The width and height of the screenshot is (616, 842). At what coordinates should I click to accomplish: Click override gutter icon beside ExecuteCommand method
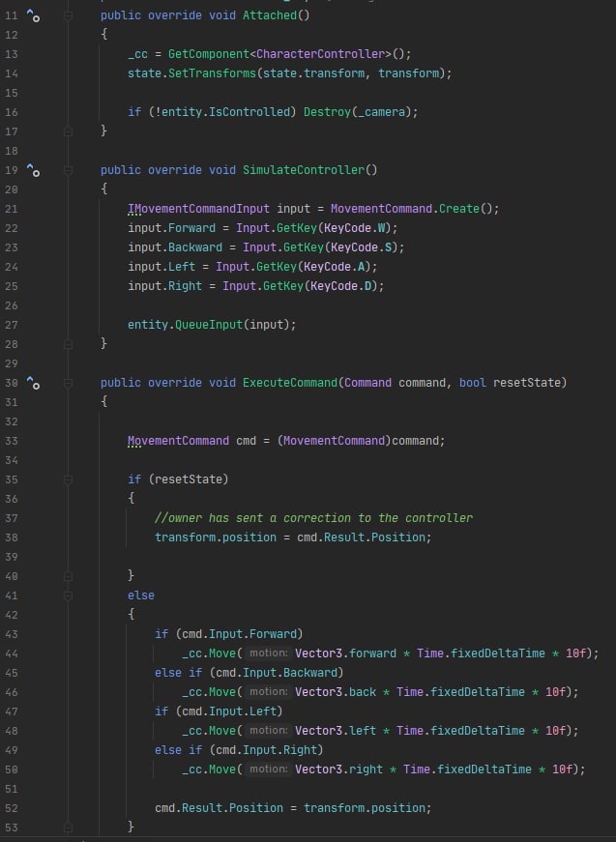33,383
